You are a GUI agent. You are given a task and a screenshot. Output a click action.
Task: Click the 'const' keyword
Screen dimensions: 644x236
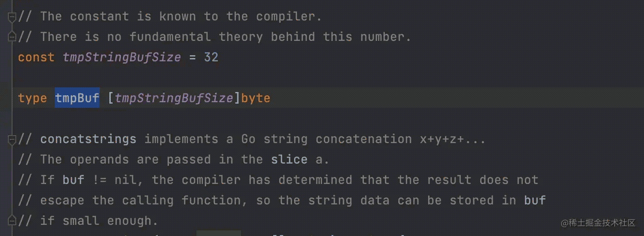pos(36,58)
